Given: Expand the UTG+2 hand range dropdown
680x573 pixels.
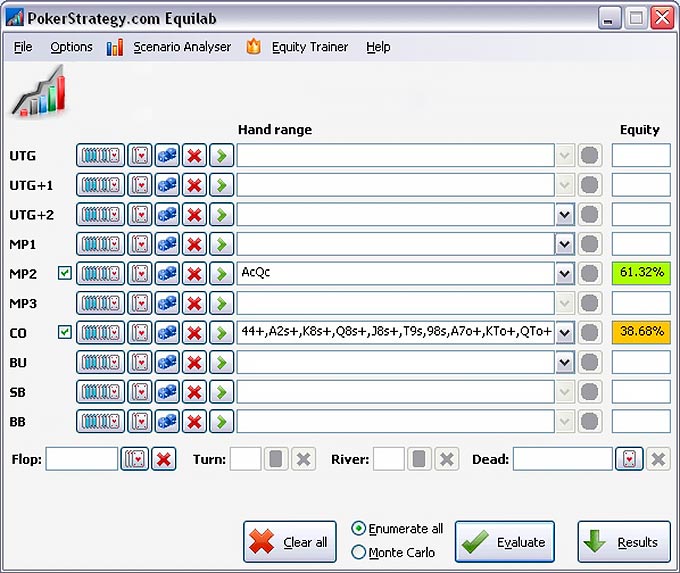Looking at the screenshot, I should [x=564, y=214].
